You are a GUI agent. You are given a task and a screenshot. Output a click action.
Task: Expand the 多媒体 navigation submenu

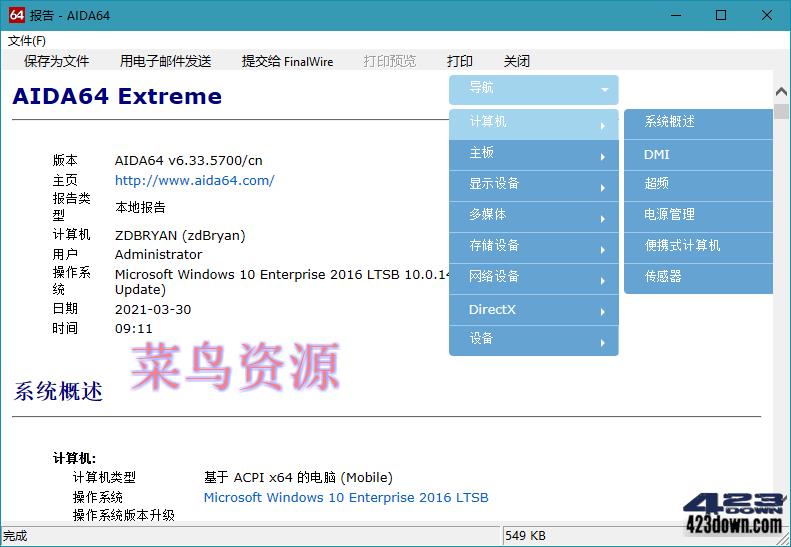(x=534, y=217)
